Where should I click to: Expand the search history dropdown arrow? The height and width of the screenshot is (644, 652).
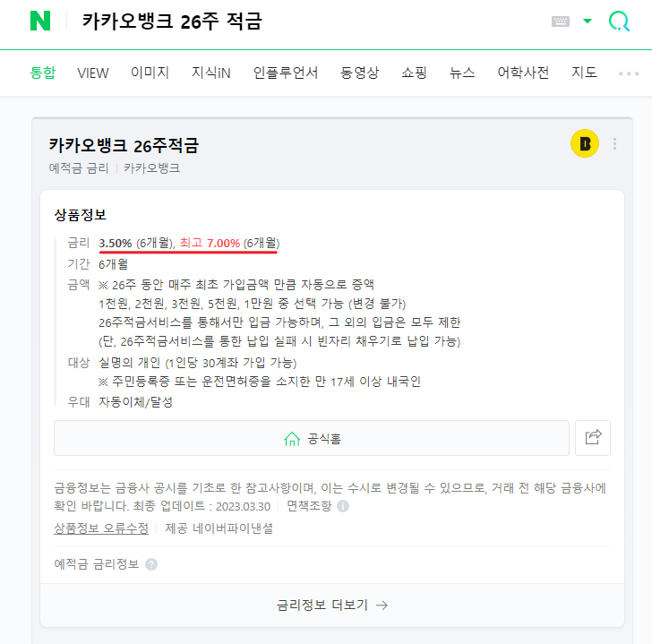pos(588,21)
